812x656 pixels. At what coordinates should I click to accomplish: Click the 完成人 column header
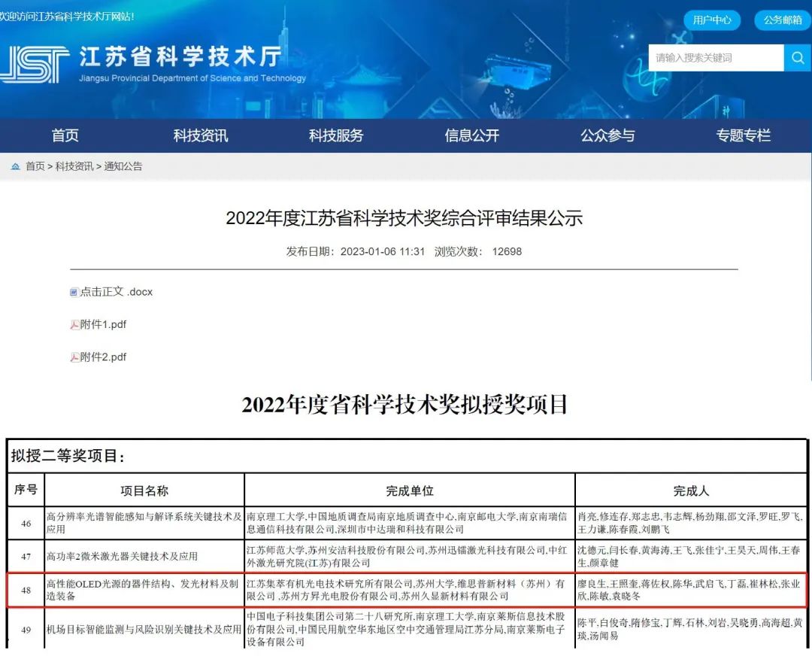coord(692,490)
